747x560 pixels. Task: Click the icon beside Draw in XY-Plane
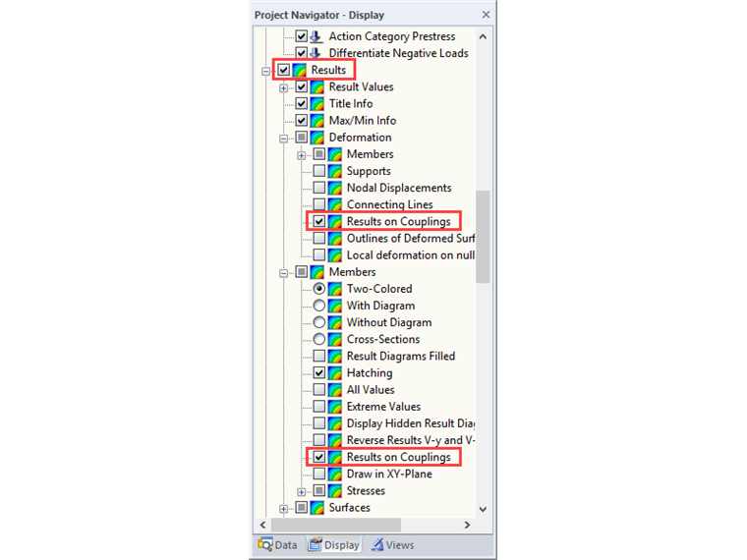(335, 474)
